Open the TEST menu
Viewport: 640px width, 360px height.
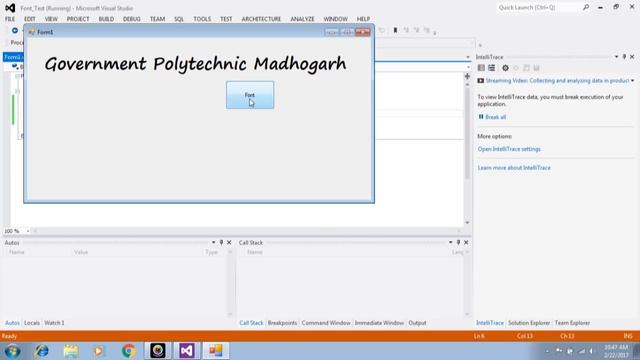[226, 19]
